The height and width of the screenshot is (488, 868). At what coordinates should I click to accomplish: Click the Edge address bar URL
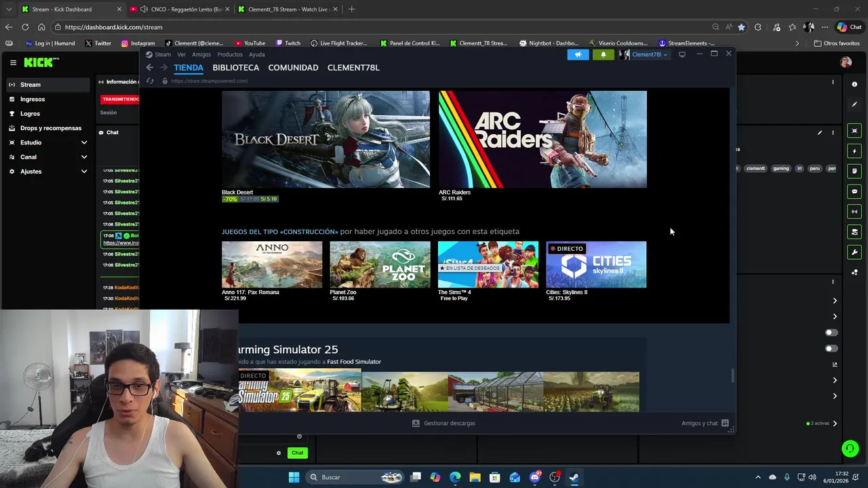pyautogui.click(x=113, y=27)
